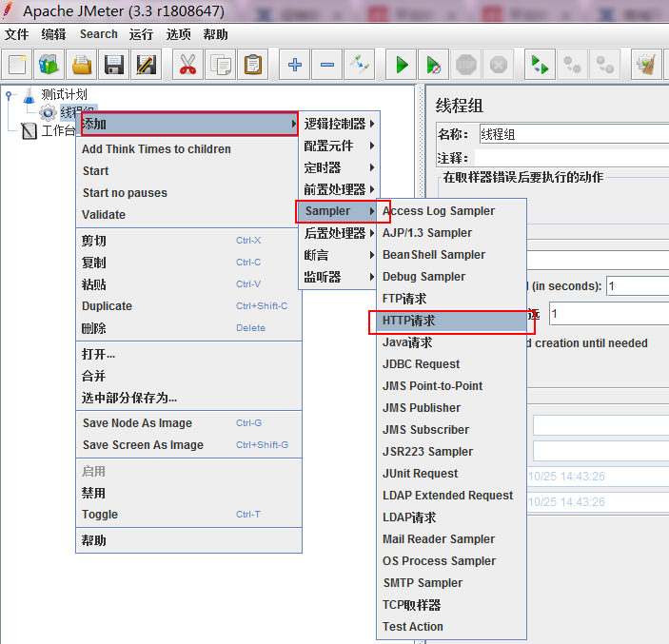669x644 pixels.
Task: Click the Cut scissors icon
Action: [x=187, y=65]
